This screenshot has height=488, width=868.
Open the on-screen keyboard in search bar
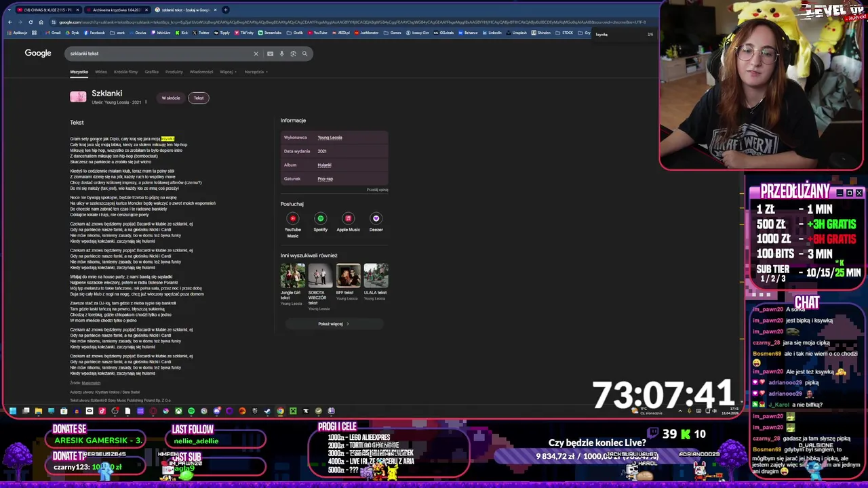pos(270,54)
